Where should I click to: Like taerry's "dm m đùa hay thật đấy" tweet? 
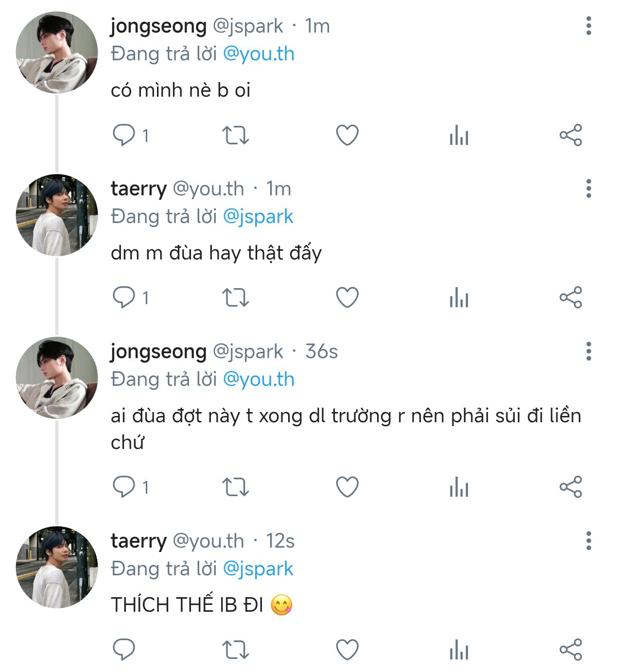[x=347, y=297]
